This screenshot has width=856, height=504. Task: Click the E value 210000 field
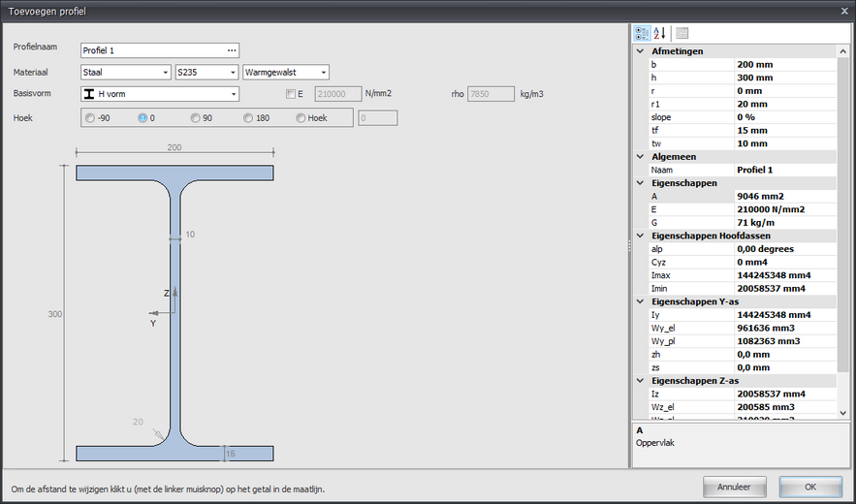click(x=338, y=94)
